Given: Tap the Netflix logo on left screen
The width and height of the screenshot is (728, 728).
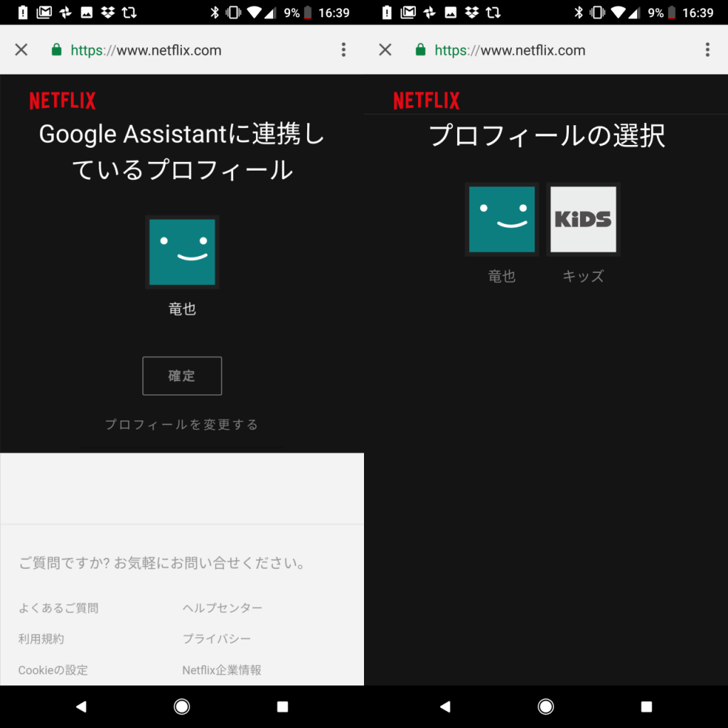Looking at the screenshot, I should point(63,100).
